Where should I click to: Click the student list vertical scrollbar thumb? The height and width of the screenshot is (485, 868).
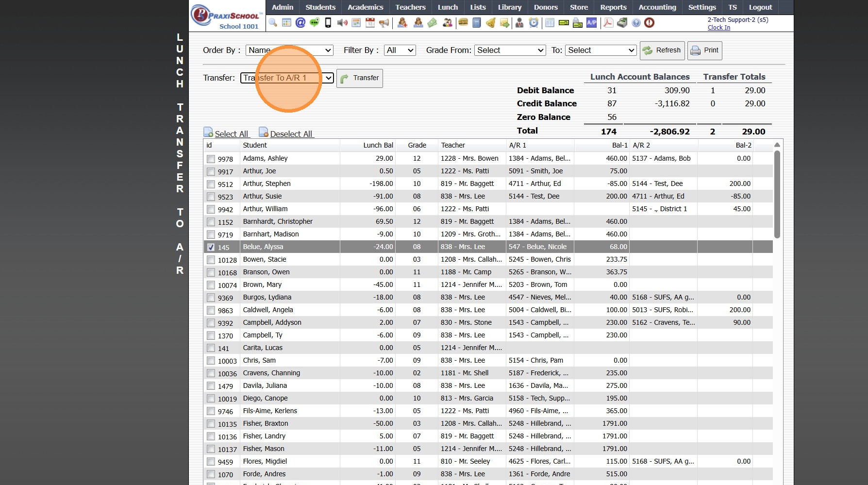pyautogui.click(x=777, y=194)
